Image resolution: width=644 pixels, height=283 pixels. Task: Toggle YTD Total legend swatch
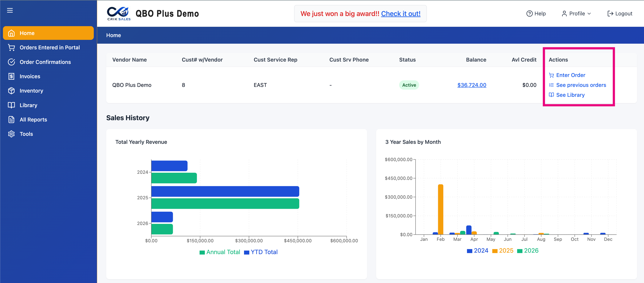click(247, 252)
